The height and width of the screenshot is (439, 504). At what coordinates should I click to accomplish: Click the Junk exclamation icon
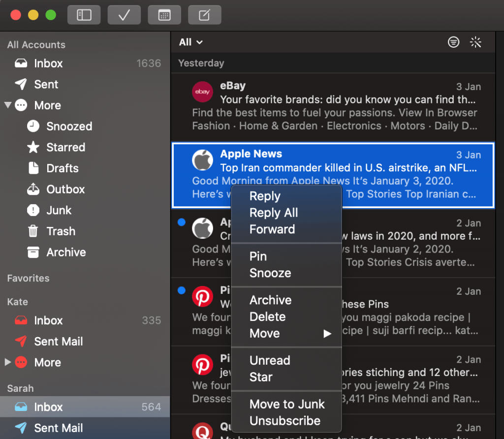(33, 210)
